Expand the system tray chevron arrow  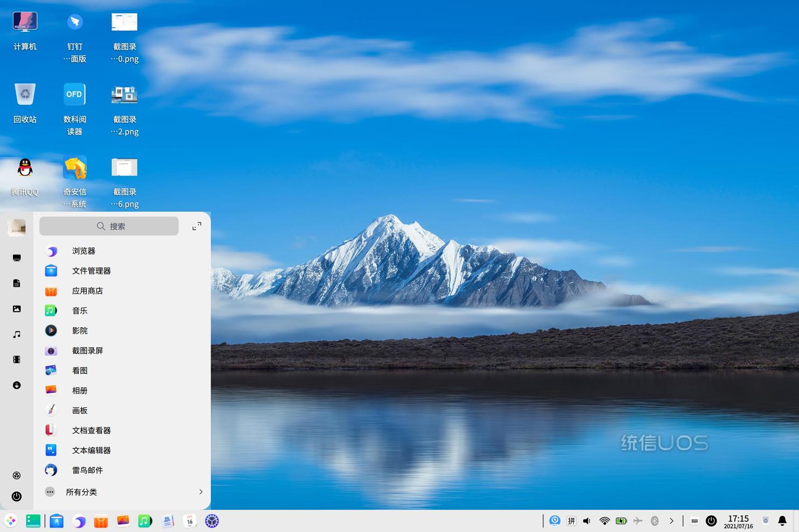tap(671, 521)
